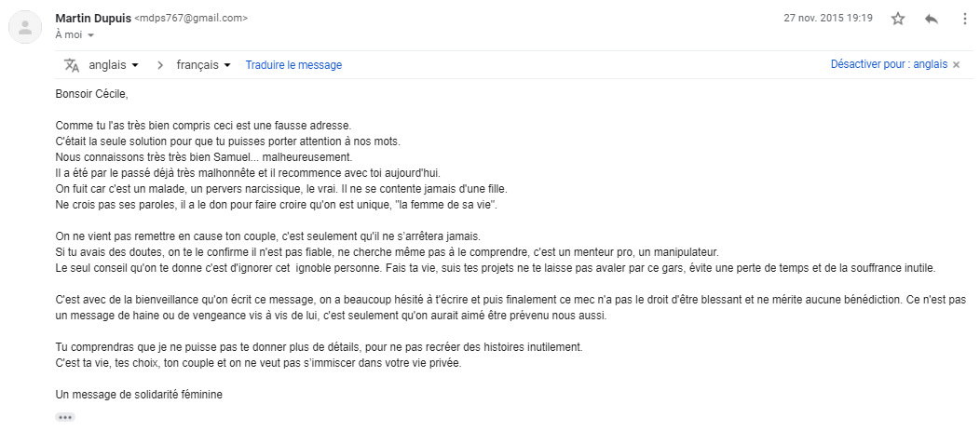980x431 pixels.
Task: Click the greeting line Bonsoir Cécile
Action: (91, 93)
